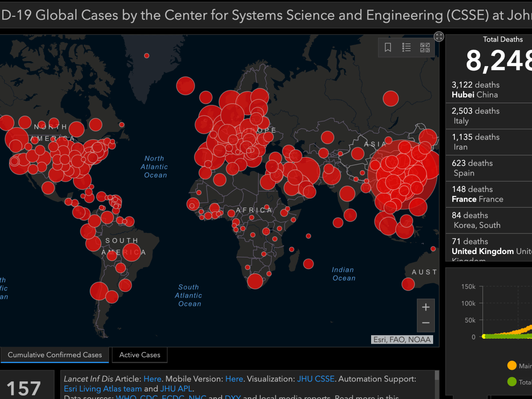Zoom in with the plus button

point(426,307)
